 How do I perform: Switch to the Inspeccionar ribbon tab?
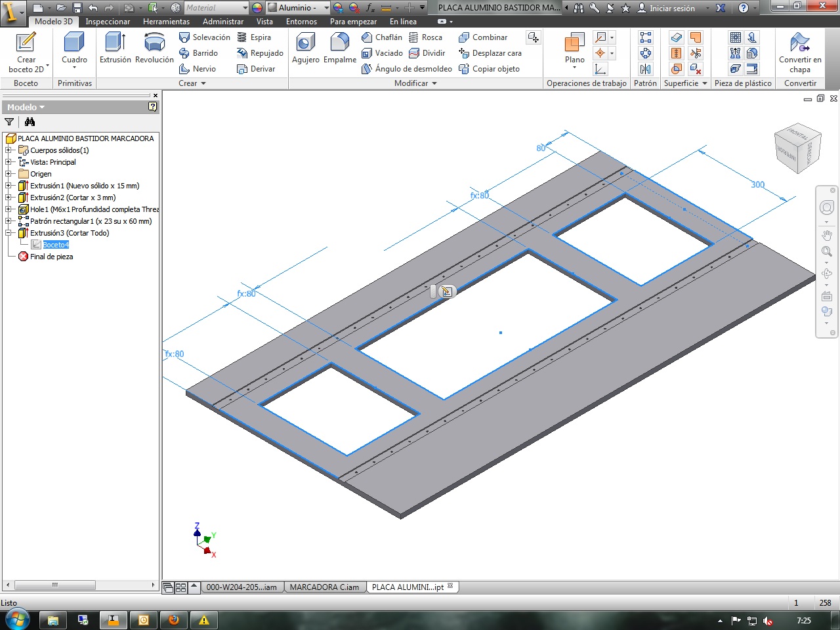[108, 22]
